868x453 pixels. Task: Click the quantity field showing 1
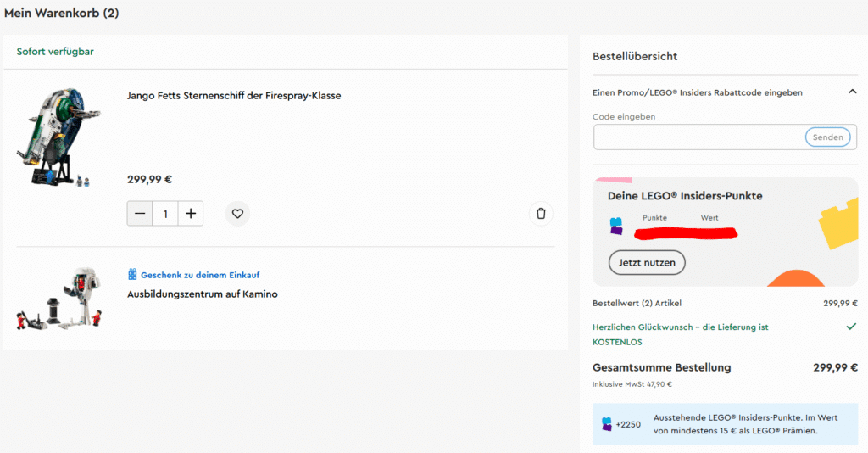pos(165,214)
